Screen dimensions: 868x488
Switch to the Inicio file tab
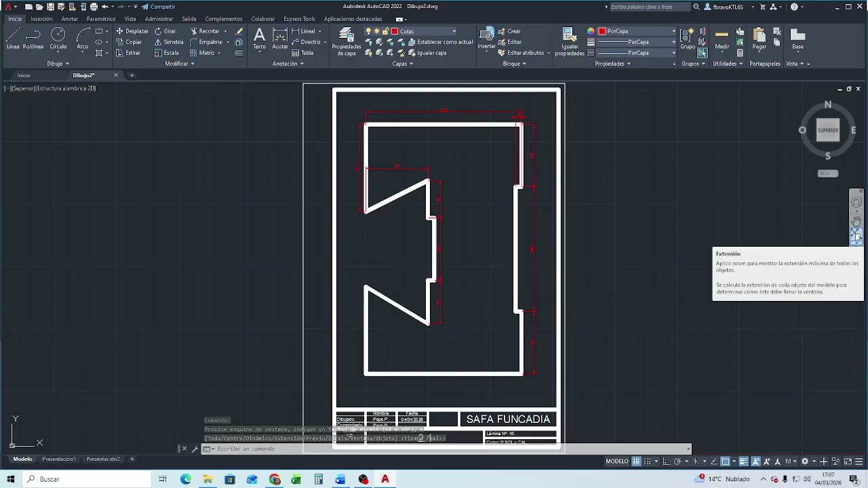pos(24,75)
